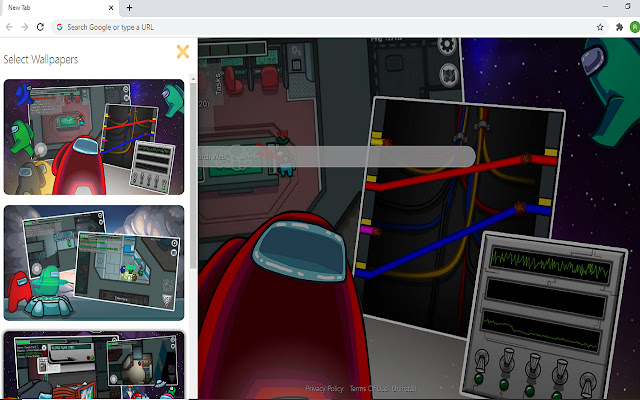Click the Uninstall link
640x400 pixels.
[x=404, y=388]
